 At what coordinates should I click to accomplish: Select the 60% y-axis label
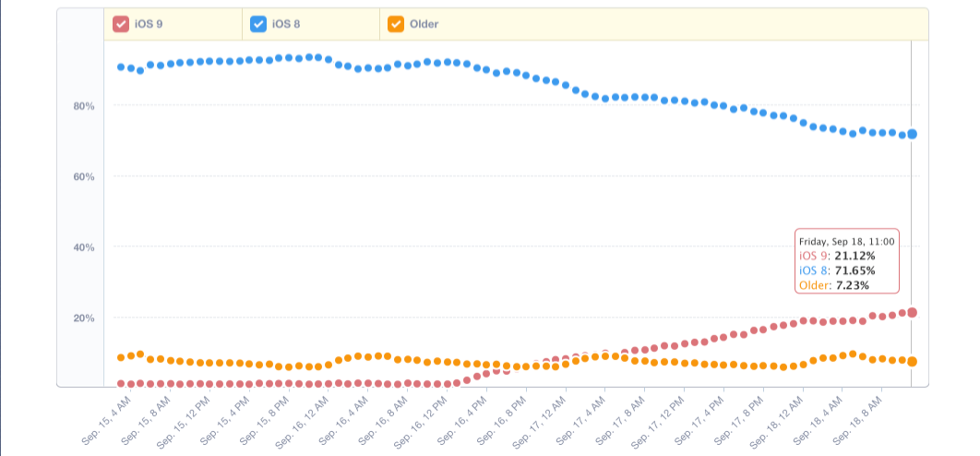pyautogui.click(x=84, y=176)
